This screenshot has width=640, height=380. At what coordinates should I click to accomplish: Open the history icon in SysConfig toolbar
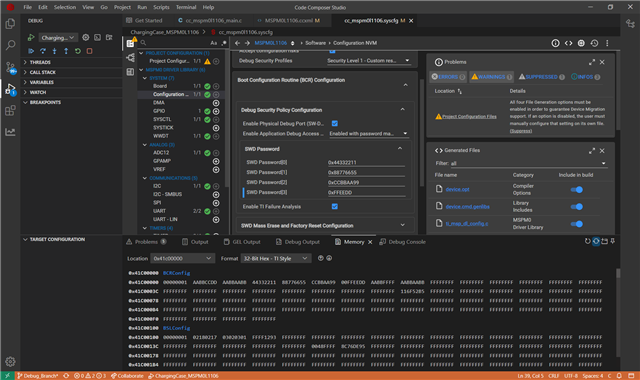click(594, 43)
